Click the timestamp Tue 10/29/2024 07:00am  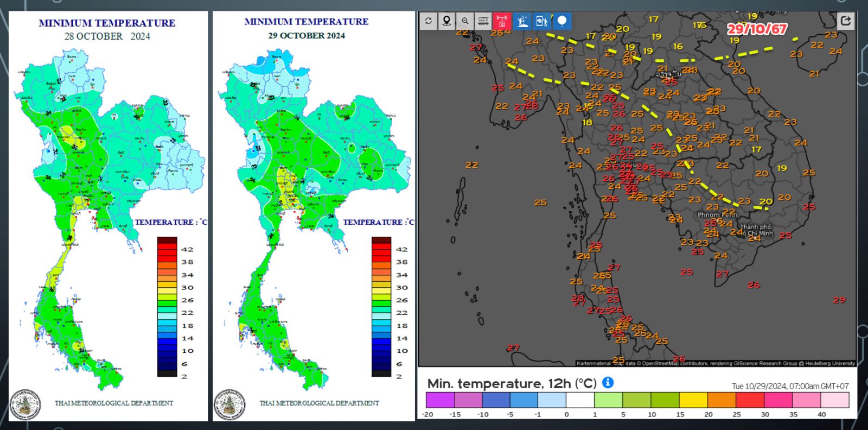pyautogui.click(x=790, y=386)
